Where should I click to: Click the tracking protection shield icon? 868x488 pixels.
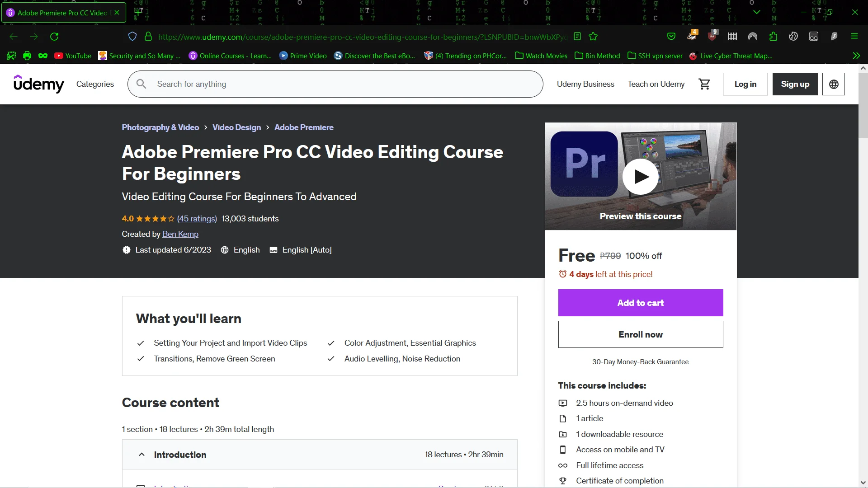(132, 37)
